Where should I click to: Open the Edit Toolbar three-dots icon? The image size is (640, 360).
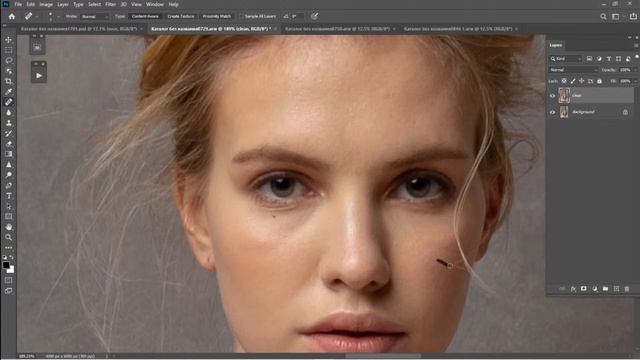(x=9, y=248)
